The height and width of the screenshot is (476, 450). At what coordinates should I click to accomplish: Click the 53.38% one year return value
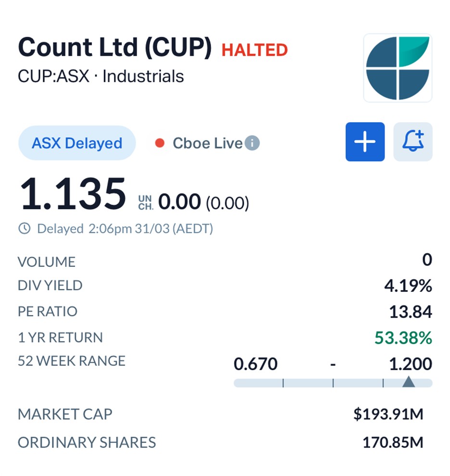pyautogui.click(x=403, y=338)
